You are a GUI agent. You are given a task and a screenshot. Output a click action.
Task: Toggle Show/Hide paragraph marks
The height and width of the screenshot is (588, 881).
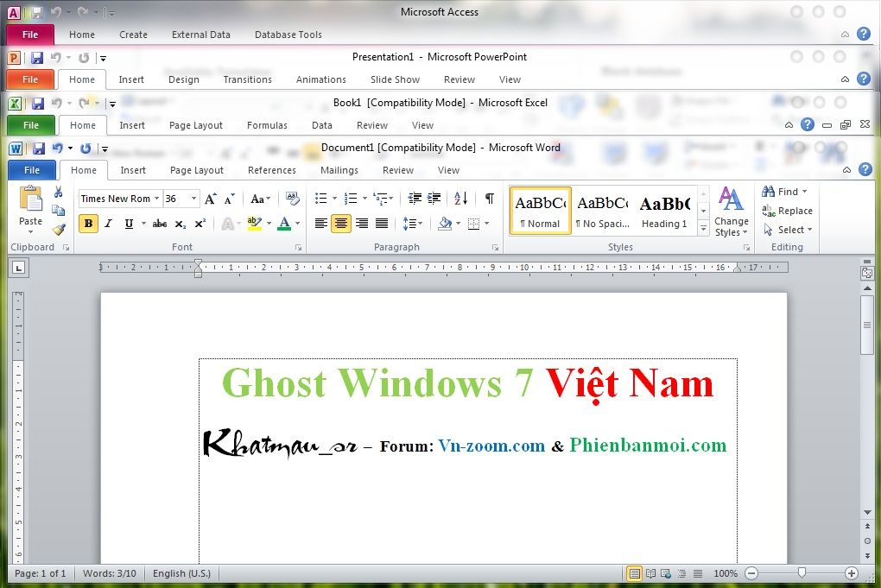(x=490, y=199)
